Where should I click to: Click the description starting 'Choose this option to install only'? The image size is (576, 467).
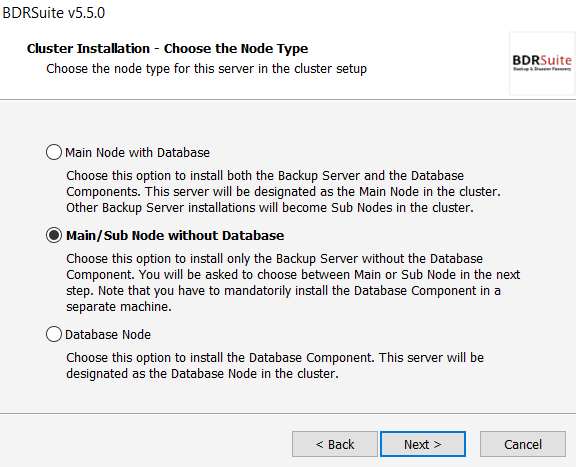click(293, 283)
